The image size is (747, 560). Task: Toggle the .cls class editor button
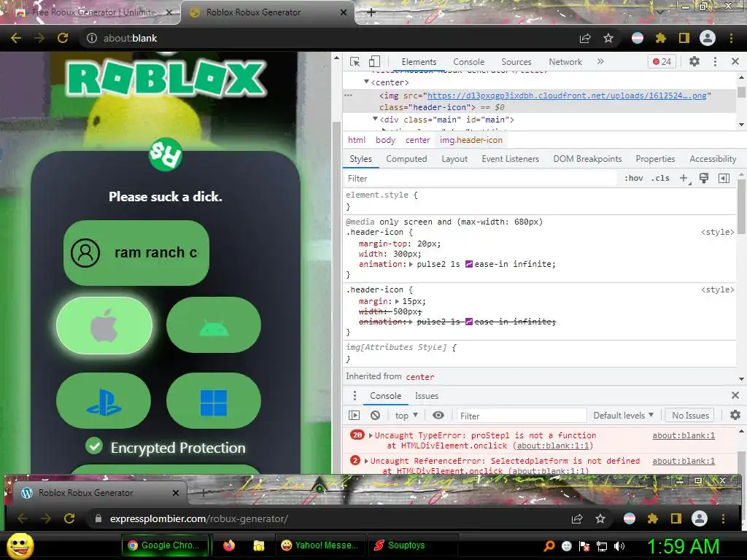[660, 178]
